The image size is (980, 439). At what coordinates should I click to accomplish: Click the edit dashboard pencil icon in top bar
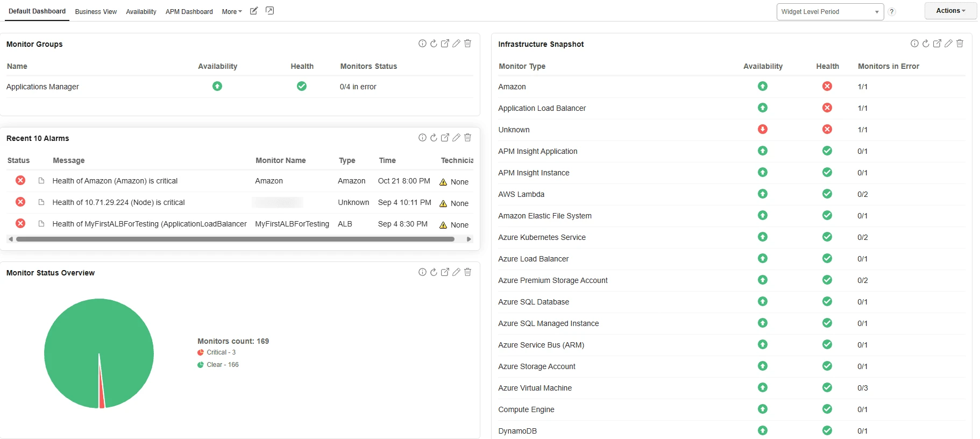click(254, 11)
